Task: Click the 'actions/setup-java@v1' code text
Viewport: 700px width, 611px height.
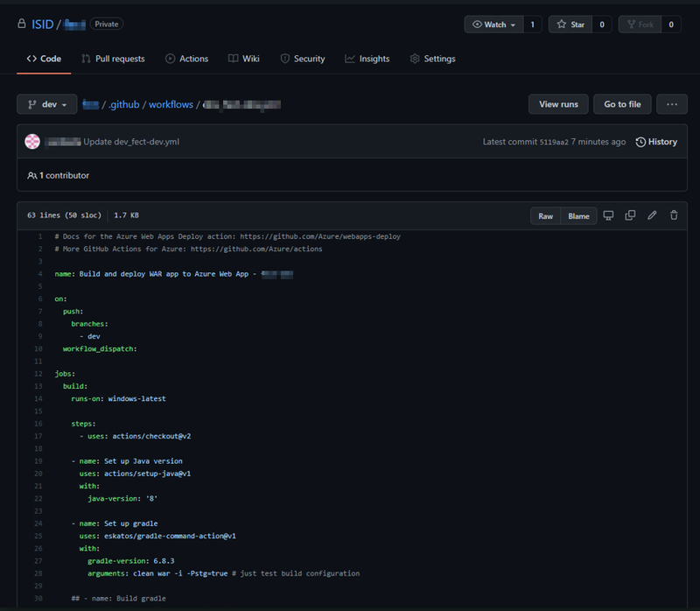Action: tap(147, 474)
